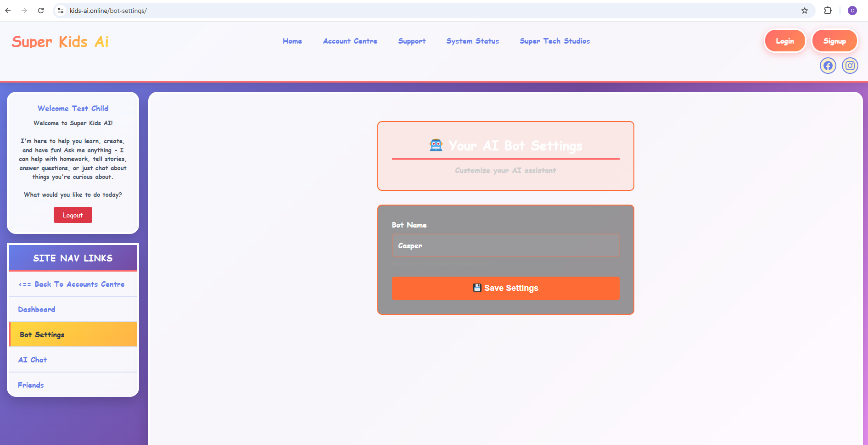Open Dashboard in site nav links

[x=73, y=310]
